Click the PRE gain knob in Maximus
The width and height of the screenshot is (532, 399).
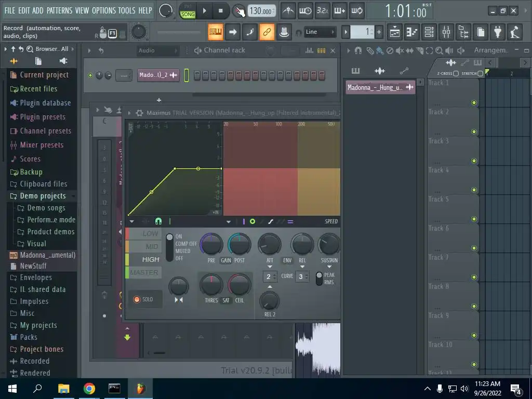tap(211, 244)
